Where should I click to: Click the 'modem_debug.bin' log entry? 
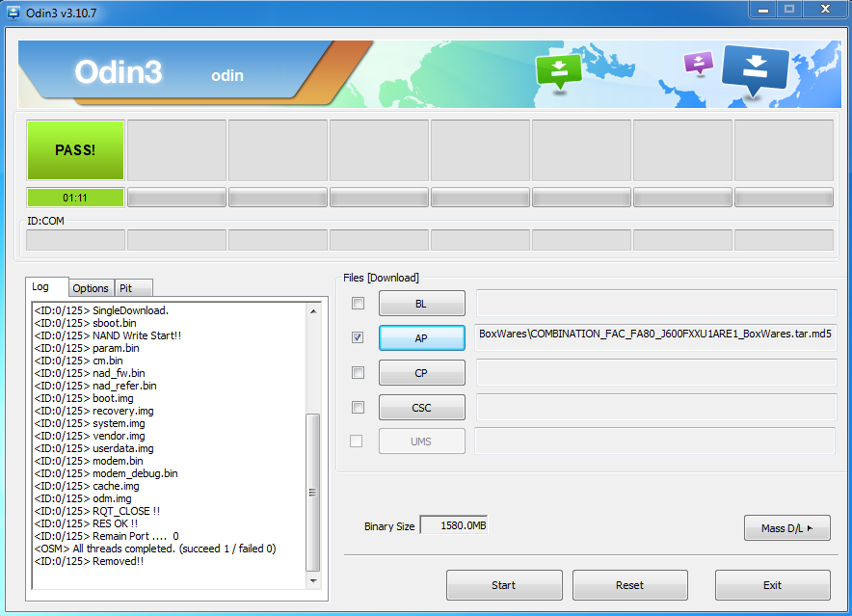(106, 473)
